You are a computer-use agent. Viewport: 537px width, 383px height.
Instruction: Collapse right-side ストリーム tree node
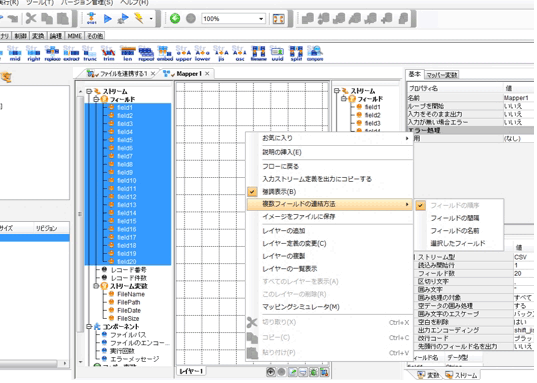click(337, 91)
